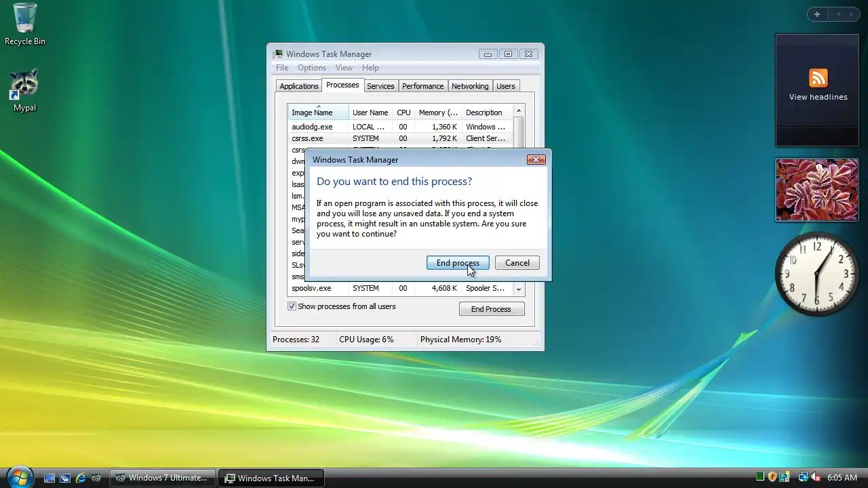Confirm with End process in dialog
The image size is (868, 488).
[x=458, y=263]
